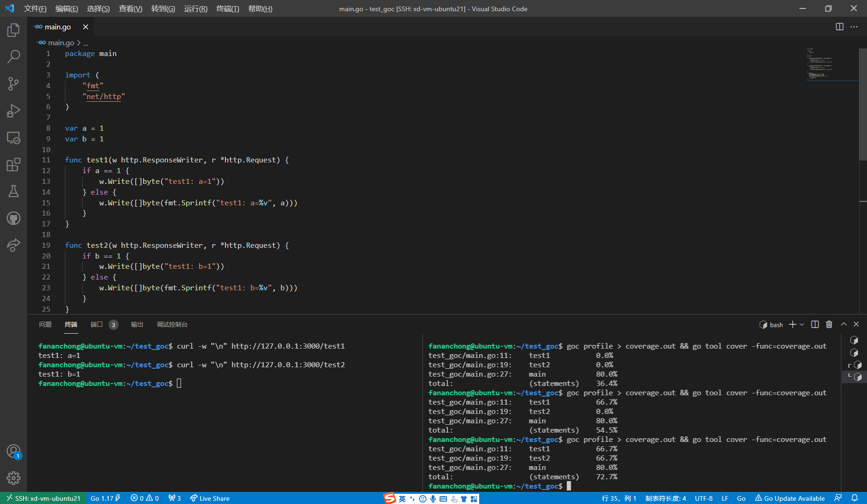Viewport: 867px width, 504px height.
Task: Maximize the panel with up chevron
Action: point(844,324)
